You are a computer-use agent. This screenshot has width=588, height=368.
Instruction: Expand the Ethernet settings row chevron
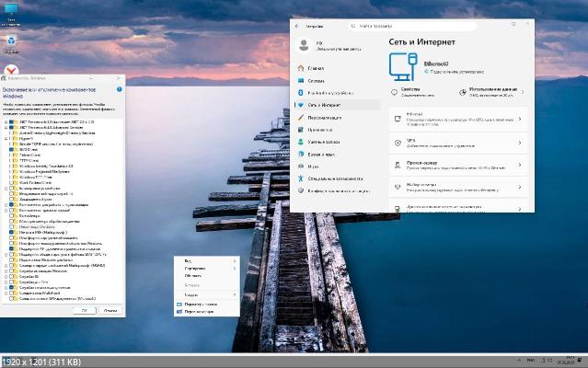click(x=519, y=117)
